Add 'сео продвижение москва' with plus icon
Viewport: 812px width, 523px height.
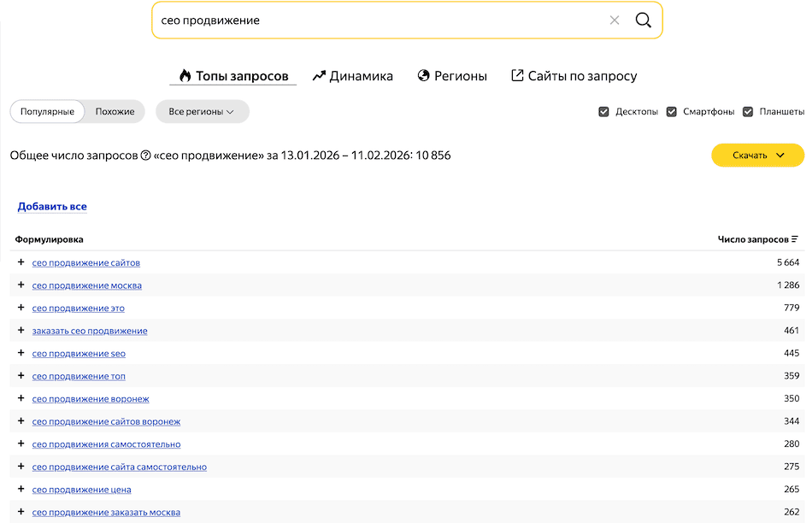pos(21,285)
